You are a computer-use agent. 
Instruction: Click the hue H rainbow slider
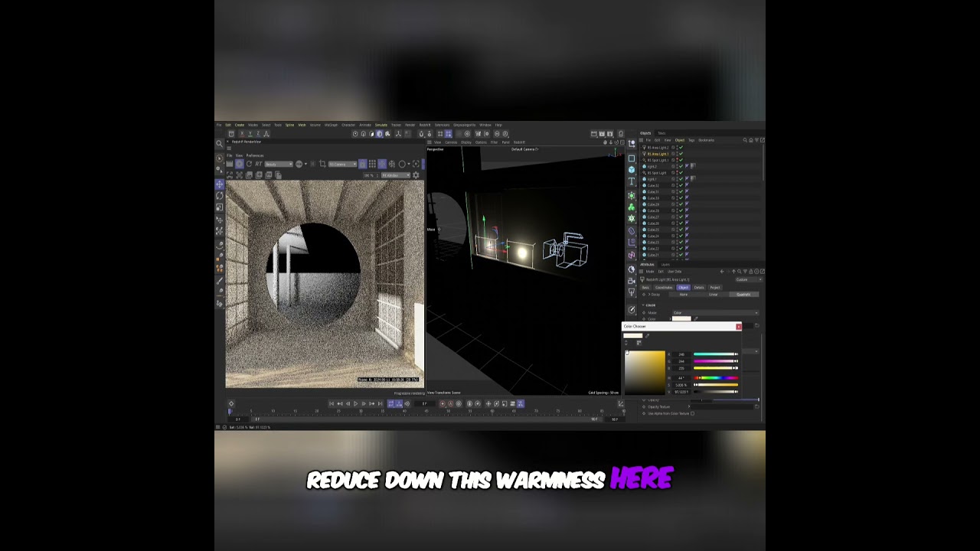[716, 378]
